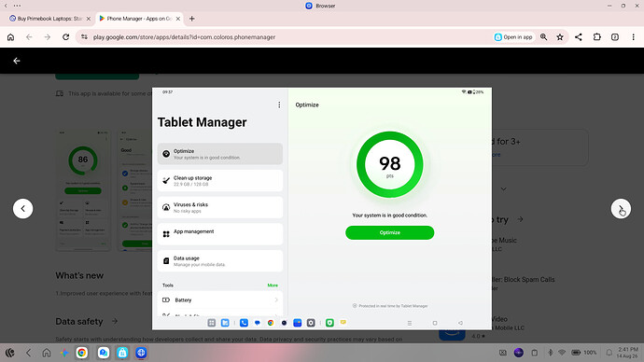Open the shopping bag store app

(122, 353)
